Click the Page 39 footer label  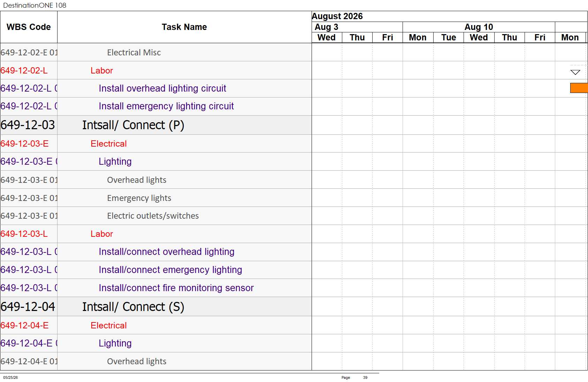(354, 377)
